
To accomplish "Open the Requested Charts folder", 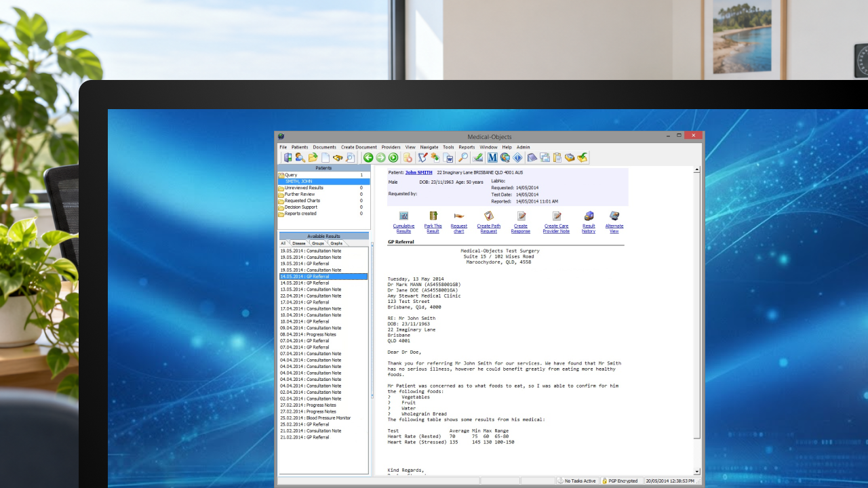I will point(324,201).
